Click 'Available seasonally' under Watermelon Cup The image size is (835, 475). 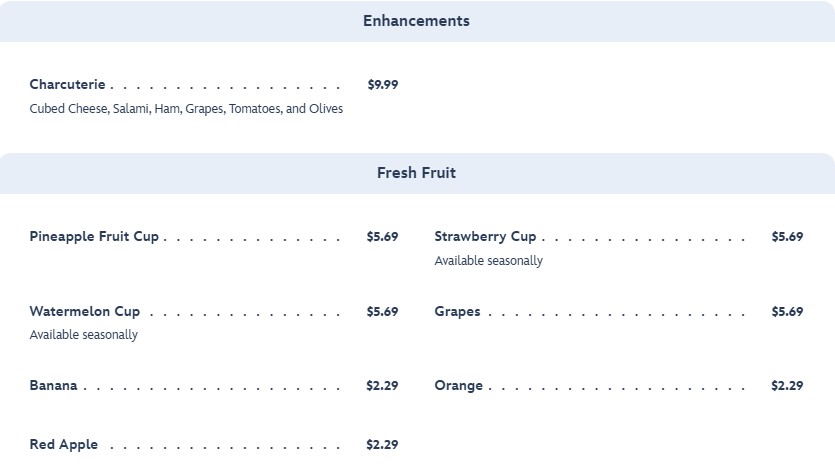click(x=84, y=335)
